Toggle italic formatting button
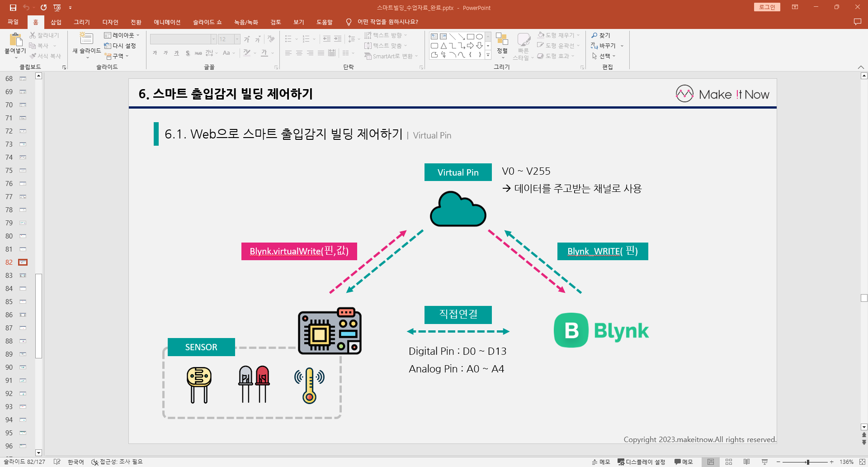The height and width of the screenshot is (467, 868). click(165, 53)
